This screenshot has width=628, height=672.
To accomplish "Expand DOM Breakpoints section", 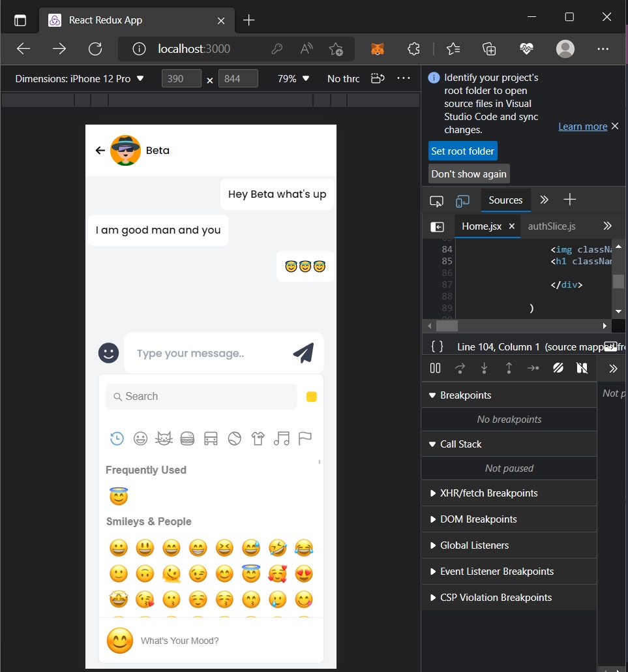I will [509, 519].
